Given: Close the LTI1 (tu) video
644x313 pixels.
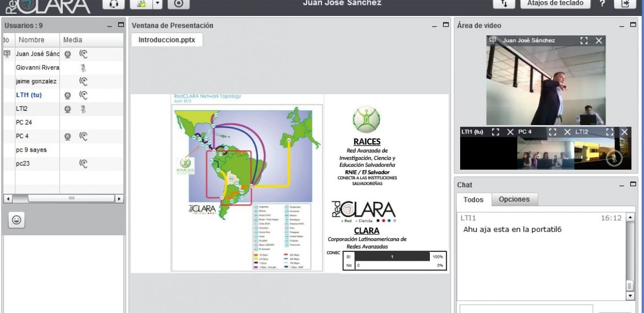Looking at the screenshot, I should pos(510,132).
